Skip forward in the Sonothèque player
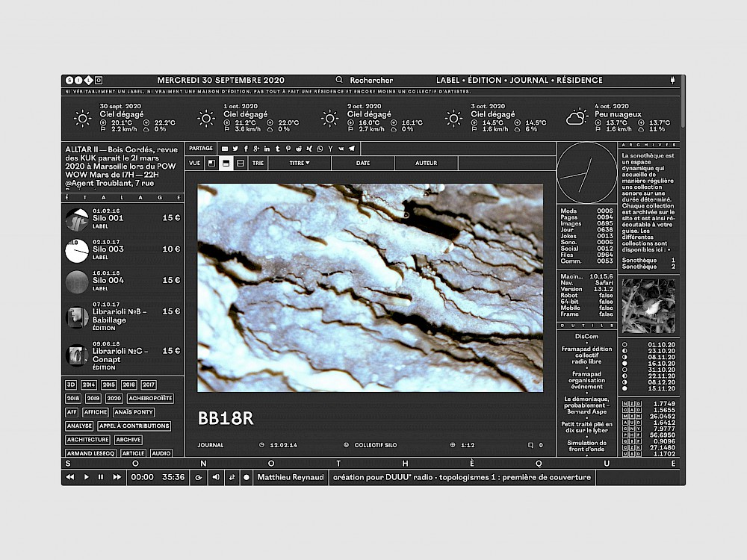The image size is (747, 560). 117,477
